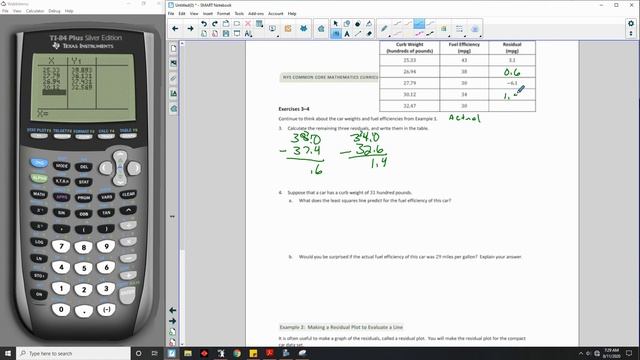This screenshot has height=360, width=640.
Task: Open the table insert dropdown
Action: [259, 24]
